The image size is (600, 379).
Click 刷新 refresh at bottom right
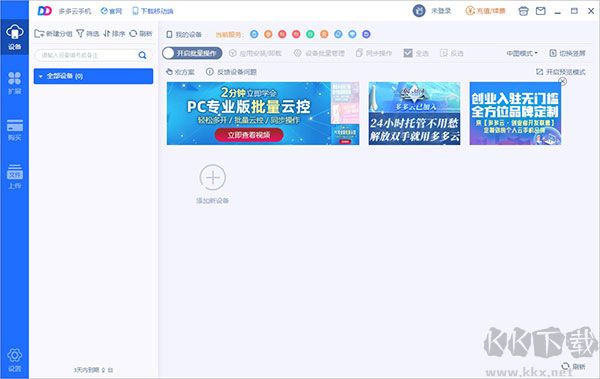574,366
